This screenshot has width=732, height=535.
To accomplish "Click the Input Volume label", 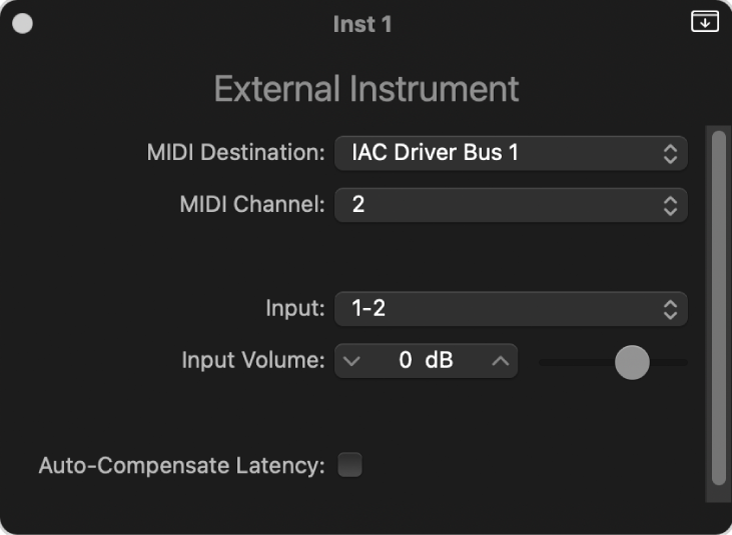I will [253, 361].
